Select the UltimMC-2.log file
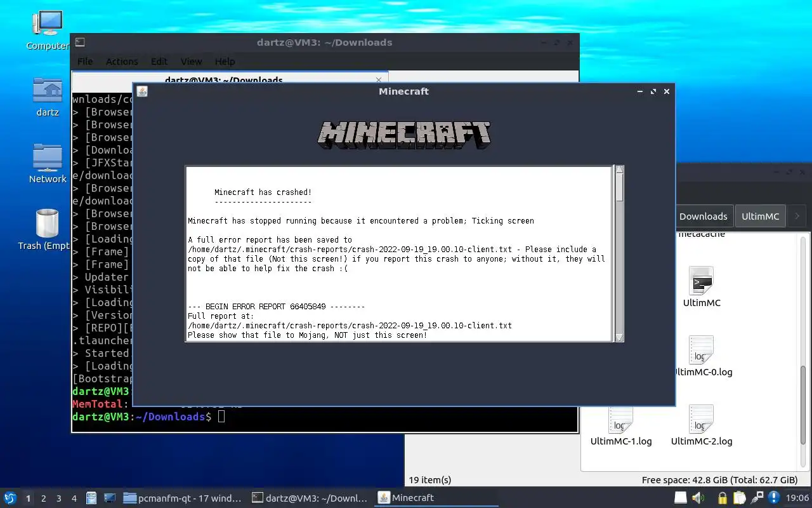The image size is (812, 508). 702,426
